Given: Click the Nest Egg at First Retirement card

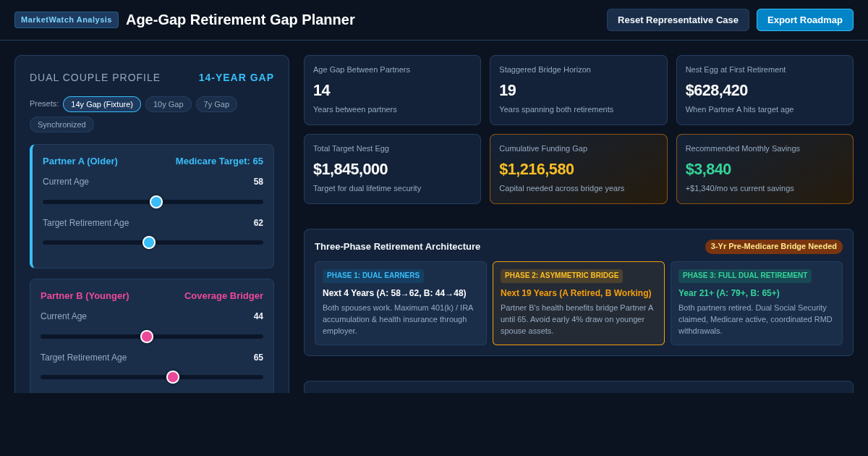Looking at the screenshot, I should click(765, 90).
